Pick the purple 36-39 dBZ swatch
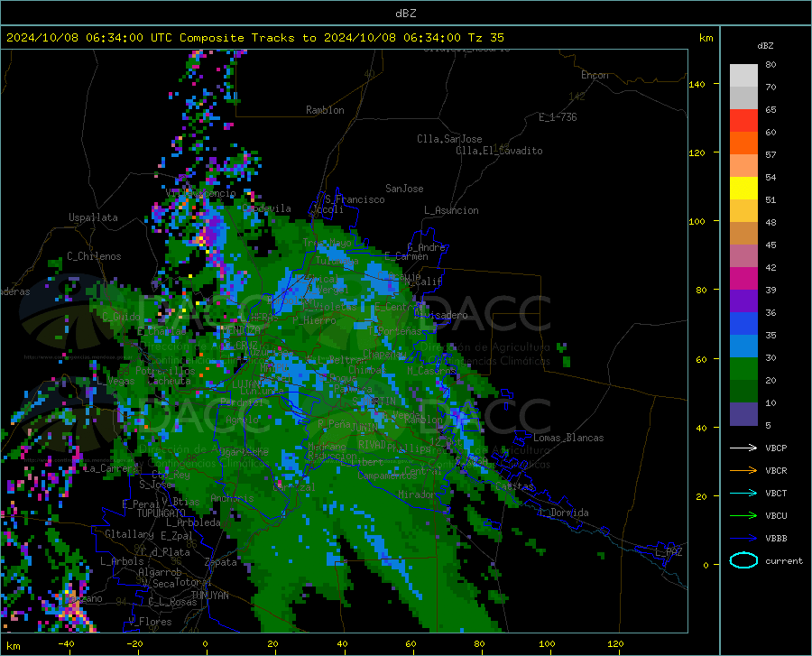The width and height of the screenshot is (812, 656). tap(743, 301)
